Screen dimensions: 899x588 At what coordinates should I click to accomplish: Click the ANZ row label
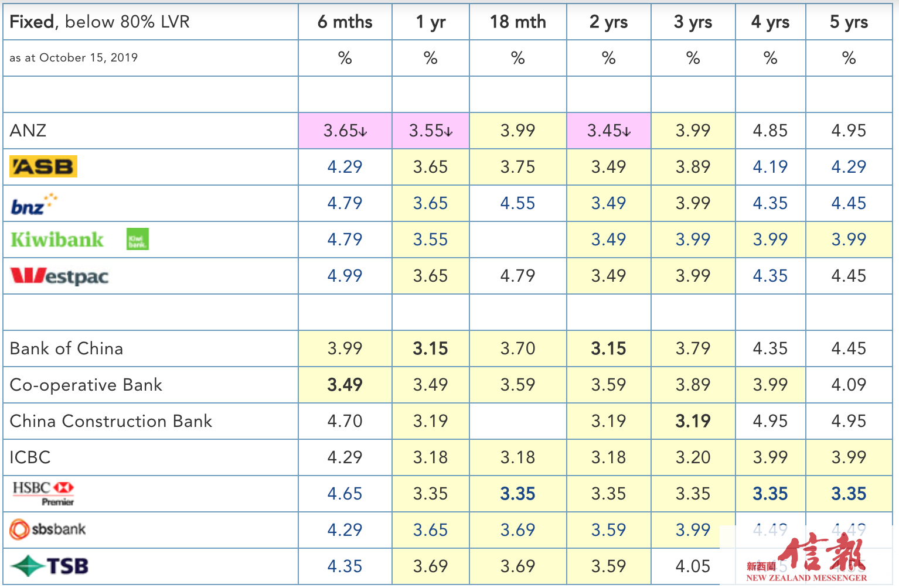pyautogui.click(x=28, y=131)
